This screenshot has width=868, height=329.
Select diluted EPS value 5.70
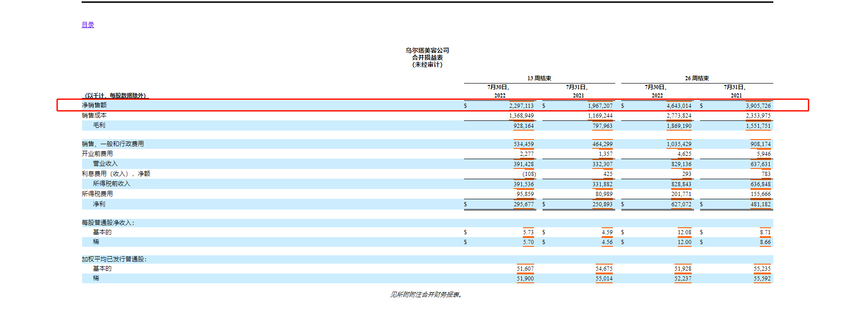click(x=528, y=242)
